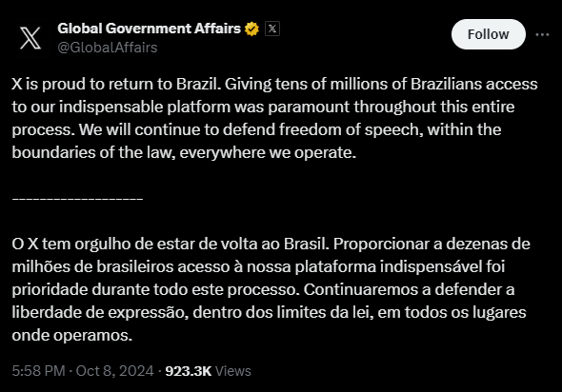This screenshot has height=392, width=562.
Task: Click the 5:58 PM timestamp
Action: (x=38, y=371)
